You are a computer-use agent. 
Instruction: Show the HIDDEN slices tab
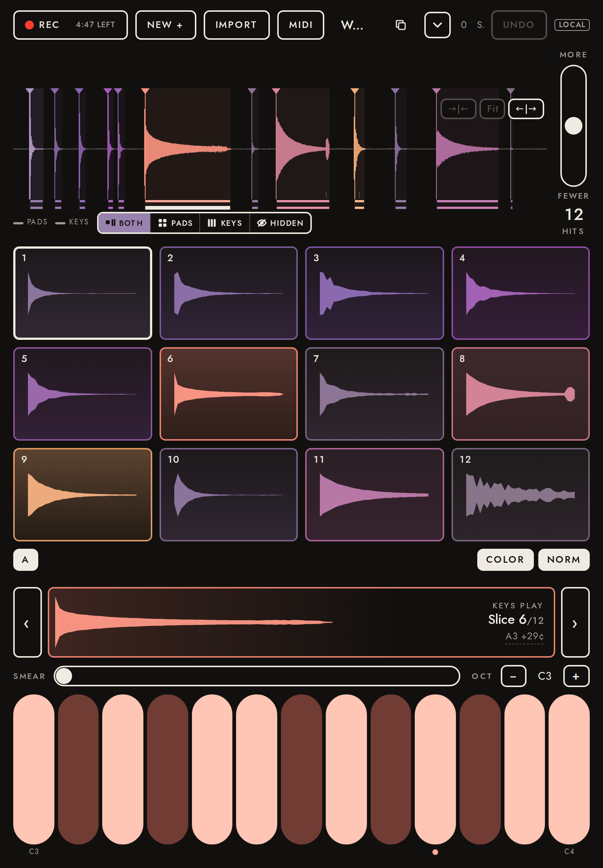280,223
